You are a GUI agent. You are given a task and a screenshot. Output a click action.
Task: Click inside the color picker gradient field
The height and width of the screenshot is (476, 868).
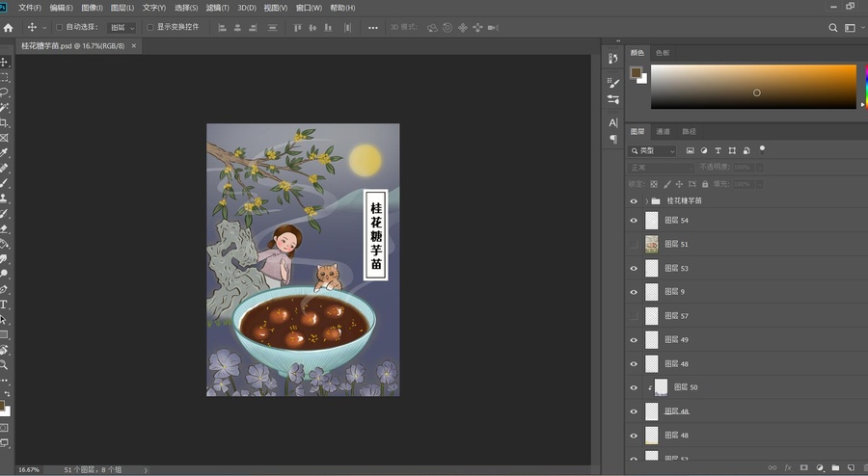point(753,87)
